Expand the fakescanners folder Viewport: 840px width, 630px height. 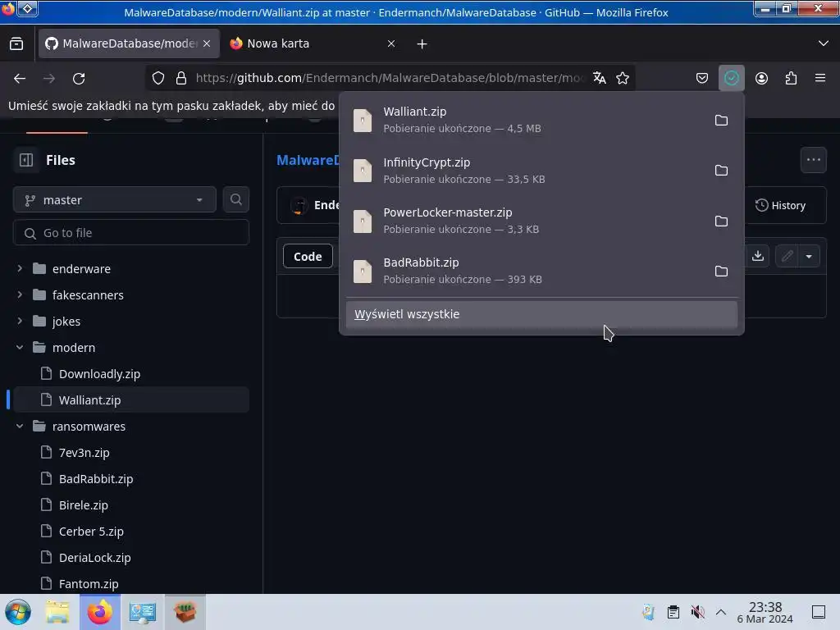coord(20,294)
